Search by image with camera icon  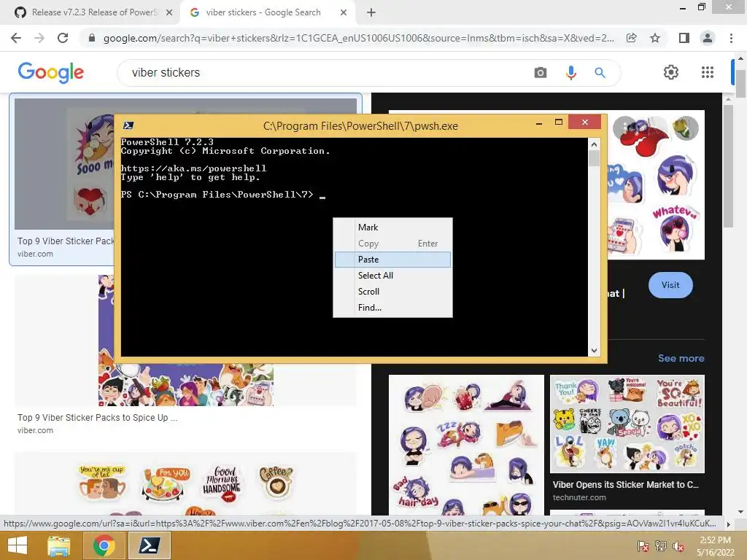pyautogui.click(x=541, y=72)
